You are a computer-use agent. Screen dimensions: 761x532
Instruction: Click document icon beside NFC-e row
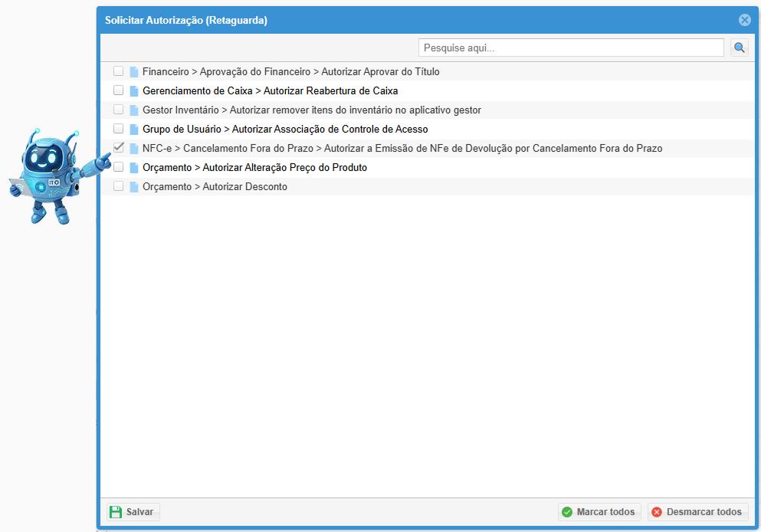[x=134, y=149]
